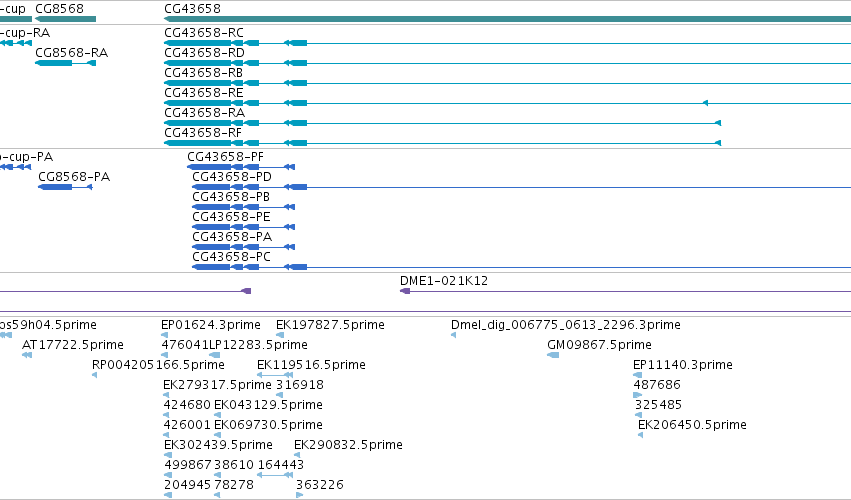Click the CG8568 gene label
Viewport: 851px width, 500px height.
(x=60, y=9)
